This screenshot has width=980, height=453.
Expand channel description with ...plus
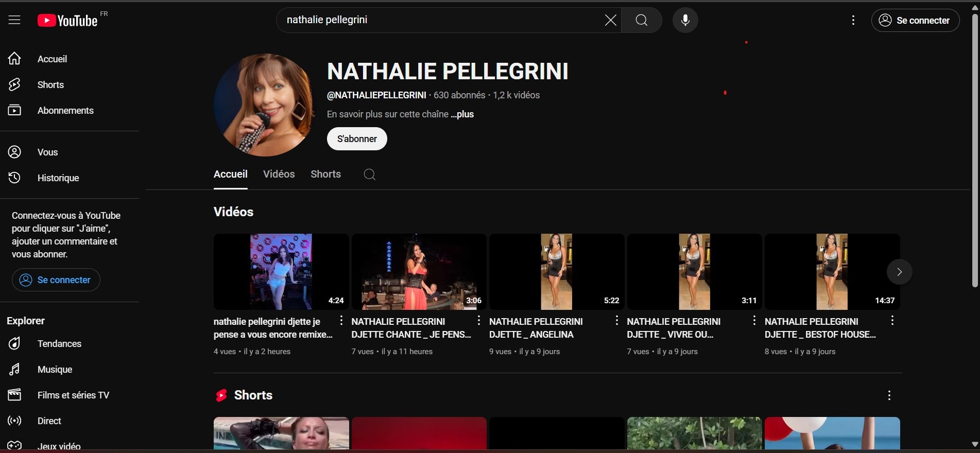pos(462,114)
